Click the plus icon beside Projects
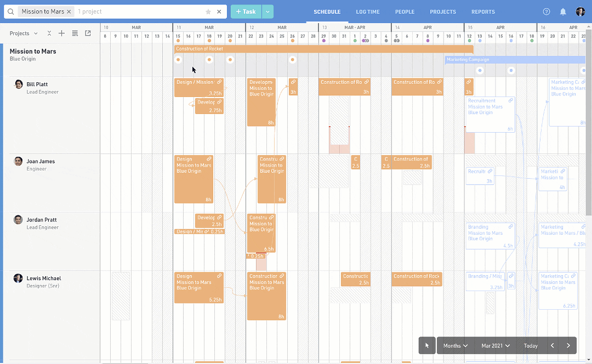The image size is (592, 364). (61, 33)
